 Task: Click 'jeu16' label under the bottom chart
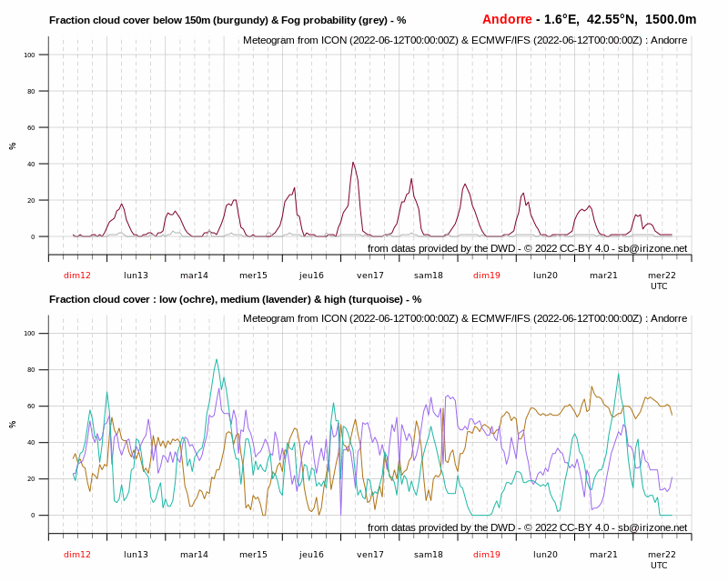311,554
